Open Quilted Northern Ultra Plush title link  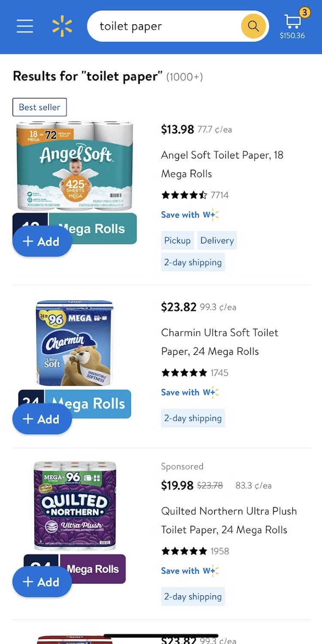[228, 520]
